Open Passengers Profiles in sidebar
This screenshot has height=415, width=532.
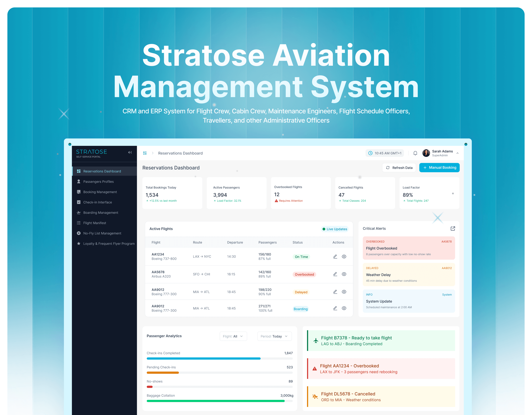[x=98, y=182]
